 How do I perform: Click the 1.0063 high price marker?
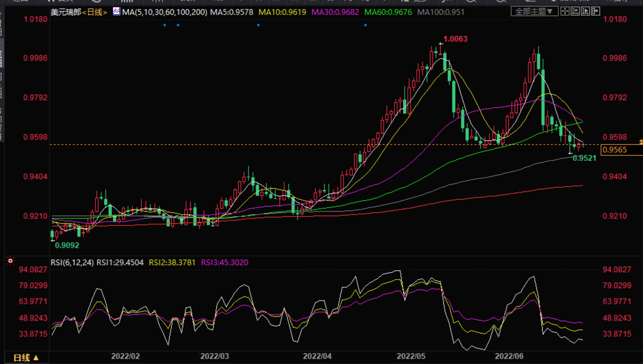pos(455,39)
